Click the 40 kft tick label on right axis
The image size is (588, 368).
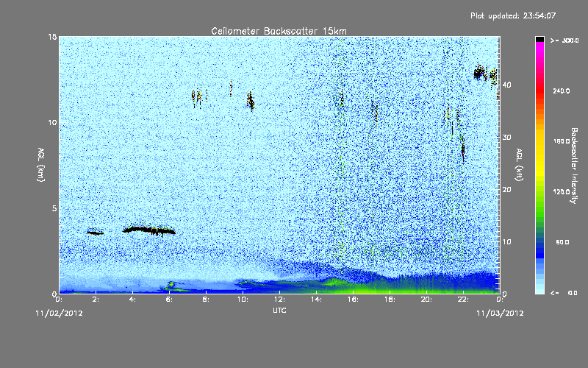click(x=506, y=85)
